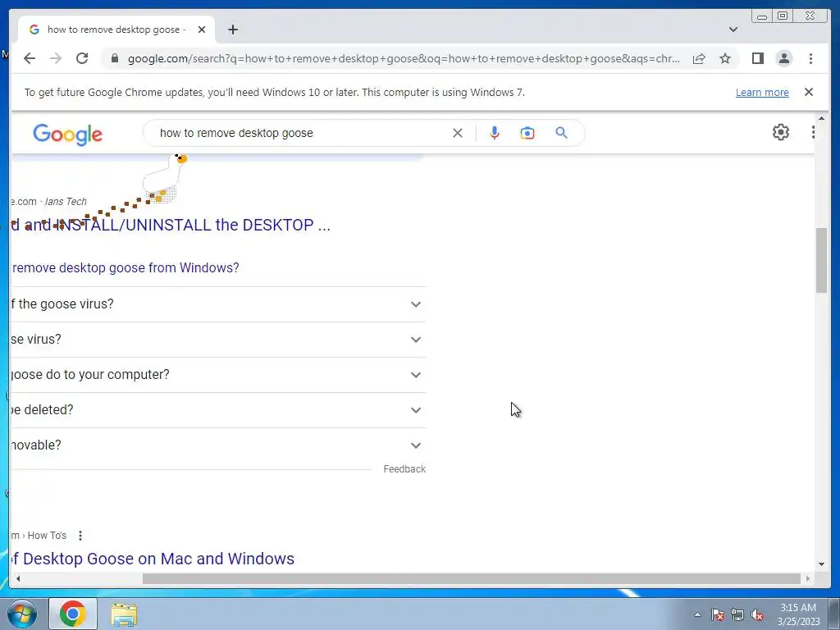Screen dimensions: 840x630
Task: Click the Google logo
Action: [67, 134]
